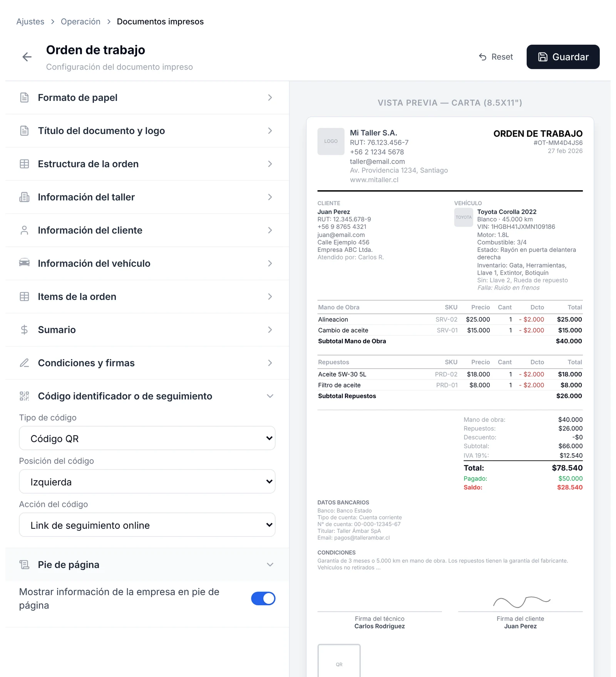Viewport: 616px width, 677px height.
Task: Open the Acción del código dropdown
Action: (147, 525)
